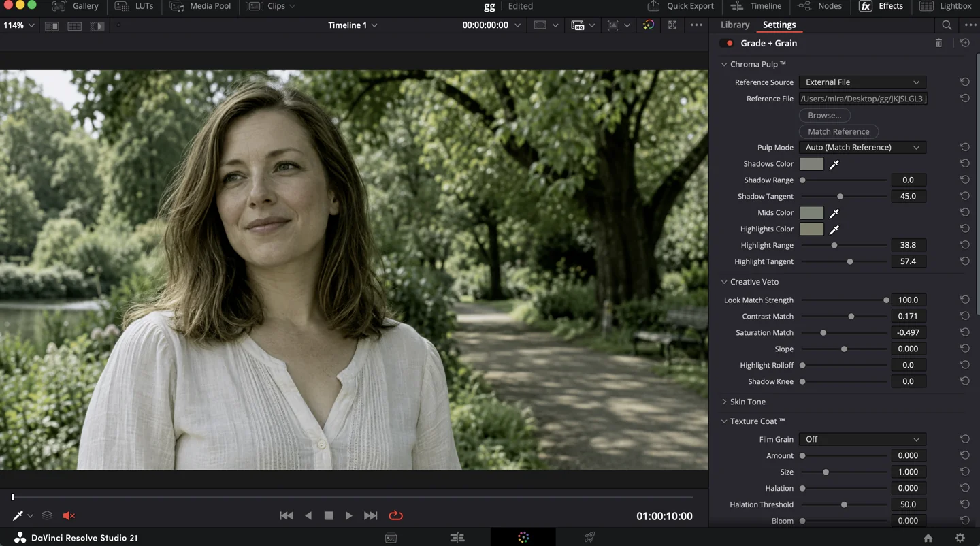This screenshot has width=980, height=546.
Task: Reset the Highlight Range parameter
Action: coord(965,245)
